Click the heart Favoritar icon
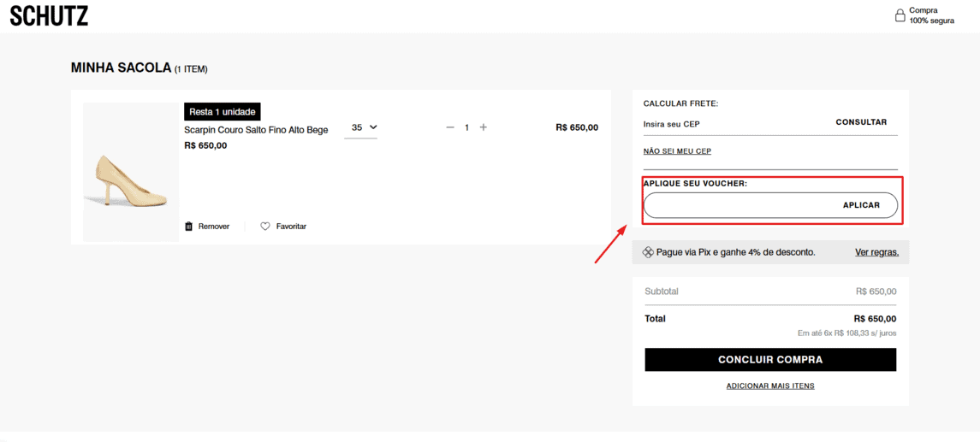Screen dimensions: 980x442 265,227
